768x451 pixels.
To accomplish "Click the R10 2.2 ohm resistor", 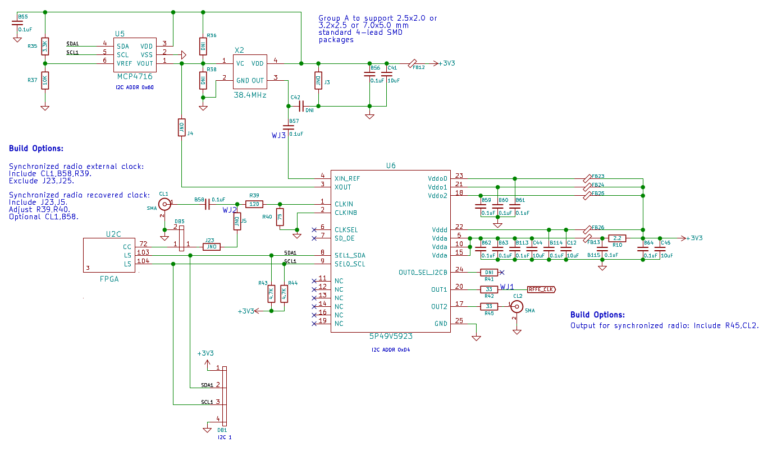I will click(617, 238).
